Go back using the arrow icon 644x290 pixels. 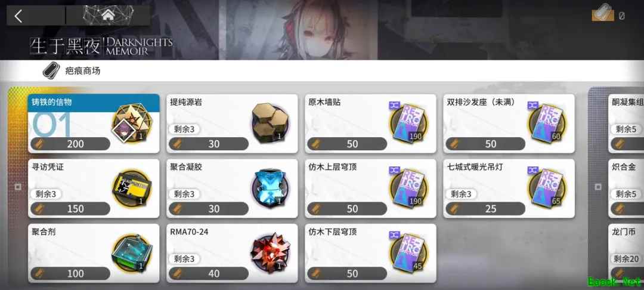click(18, 16)
